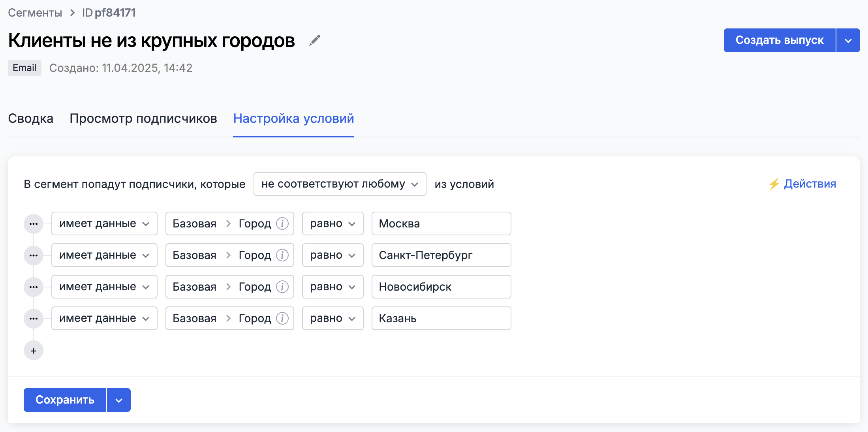
Task: Expand the dropdown arrow next to Сохранить
Action: [118, 400]
